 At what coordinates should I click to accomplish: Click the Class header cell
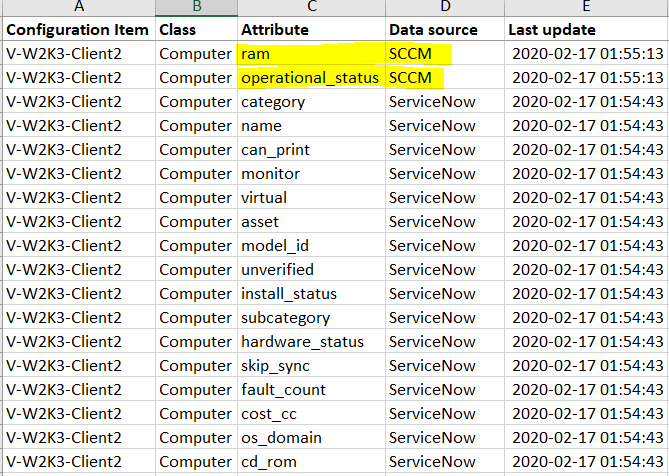click(x=196, y=29)
